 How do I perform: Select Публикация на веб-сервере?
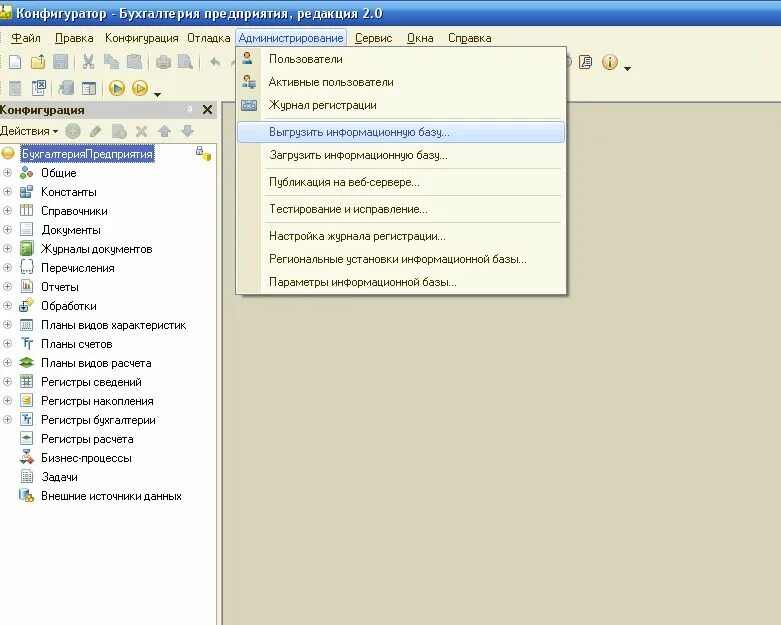pos(401,182)
